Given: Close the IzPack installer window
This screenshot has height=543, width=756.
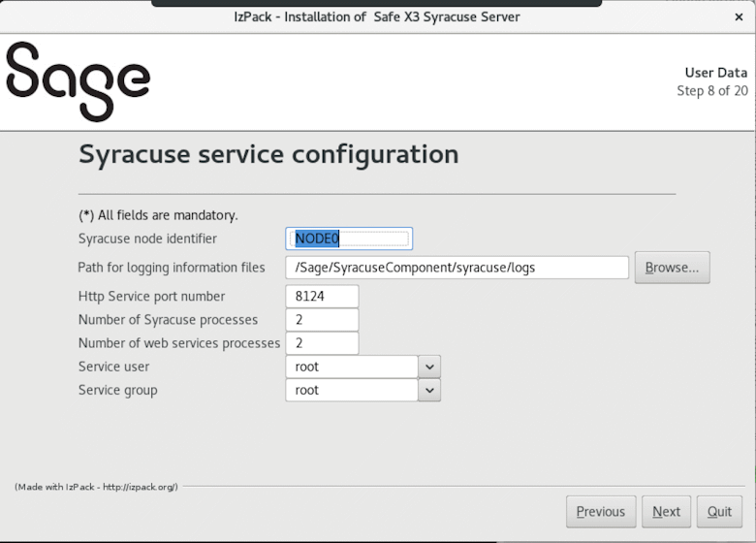Looking at the screenshot, I should (x=739, y=17).
